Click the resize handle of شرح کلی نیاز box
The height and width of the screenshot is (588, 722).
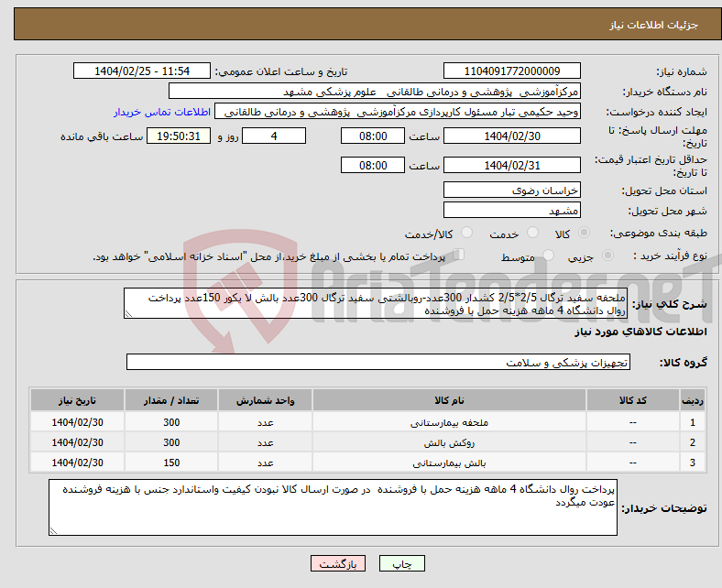tap(128, 314)
